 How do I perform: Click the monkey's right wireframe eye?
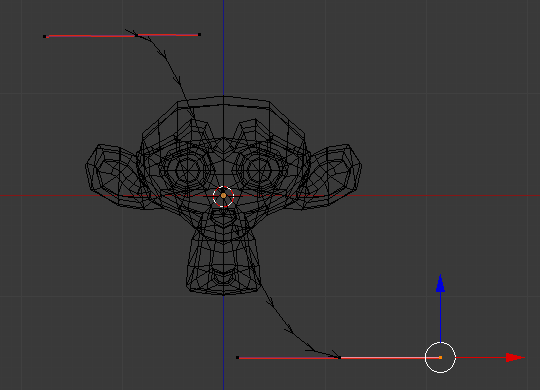259,169
